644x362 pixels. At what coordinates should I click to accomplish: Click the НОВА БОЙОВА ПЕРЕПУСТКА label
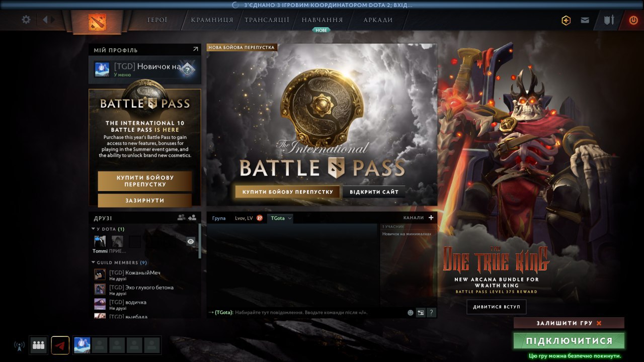(x=242, y=47)
